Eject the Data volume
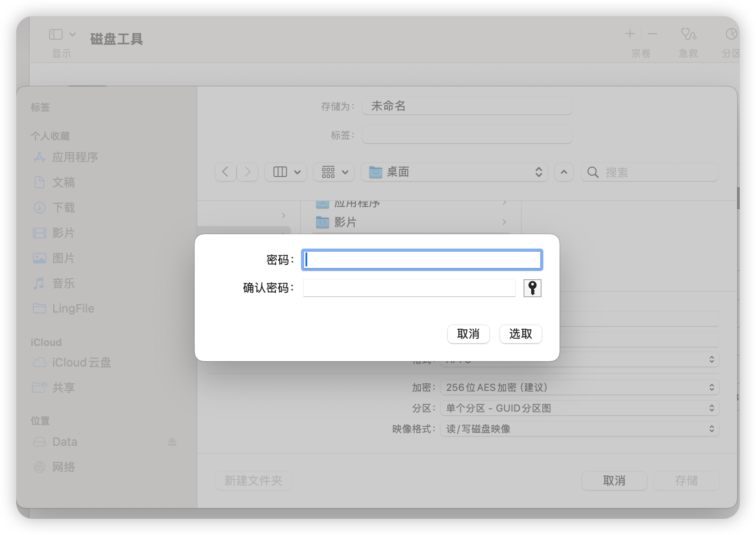This screenshot has height=535, width=756. (172, 442)
